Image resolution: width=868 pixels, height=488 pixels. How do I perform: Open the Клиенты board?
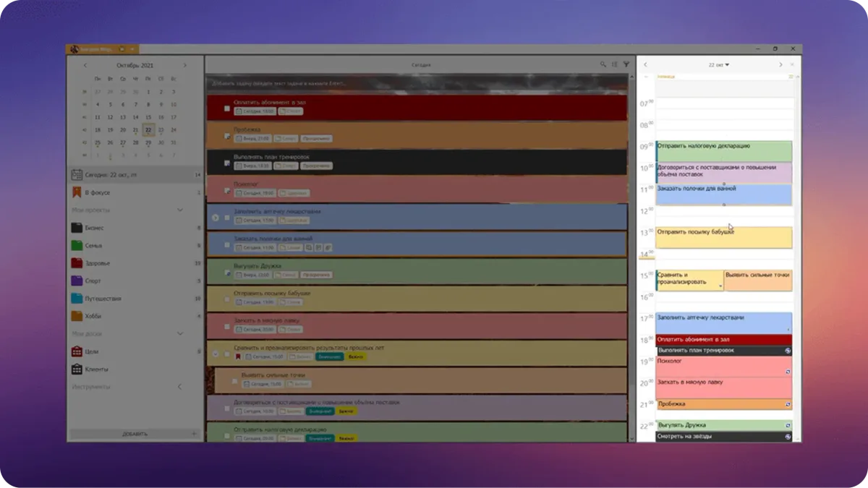click(x=77, y=369)
